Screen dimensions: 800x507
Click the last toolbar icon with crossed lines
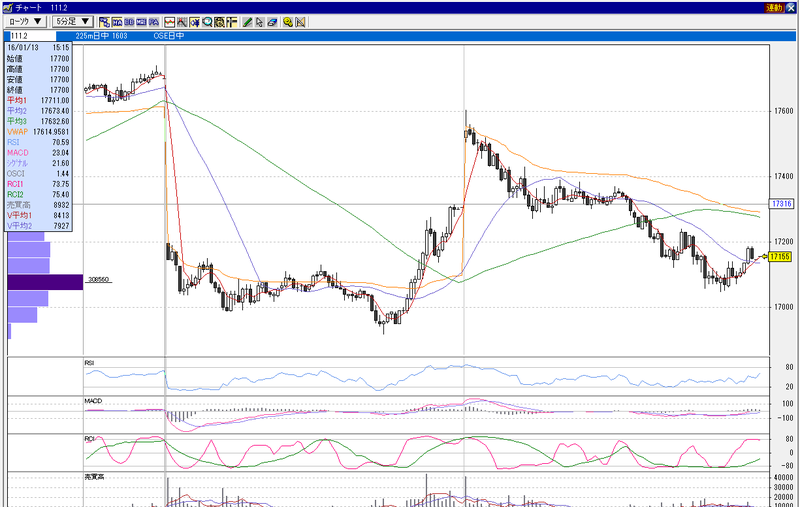point(300,22)
